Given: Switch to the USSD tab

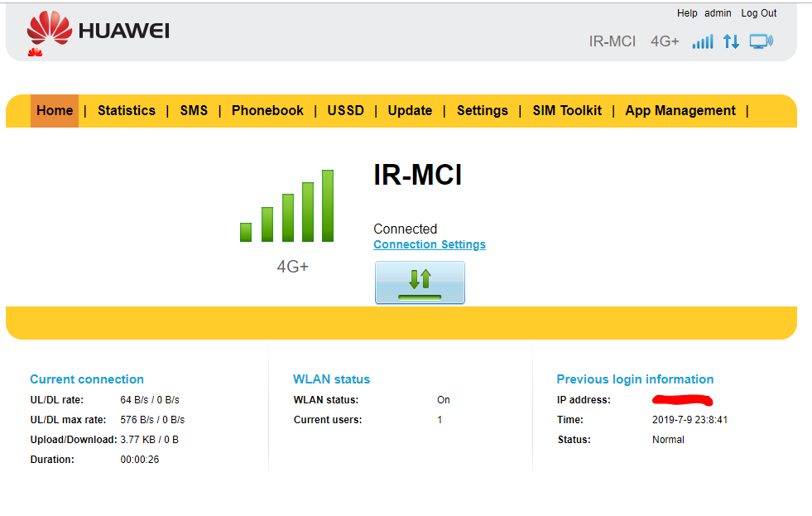Looking at the screenshot, I should [x=345, y=111].
